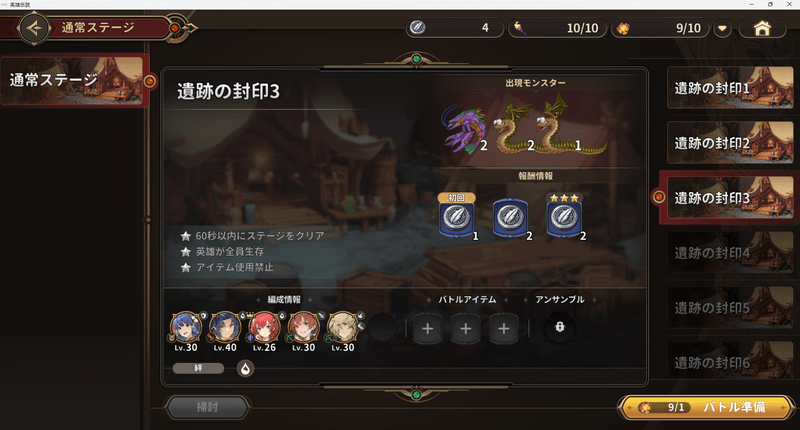Click the purple plant monster icon
The image size is (800, 430).
[x=464, y=129]
